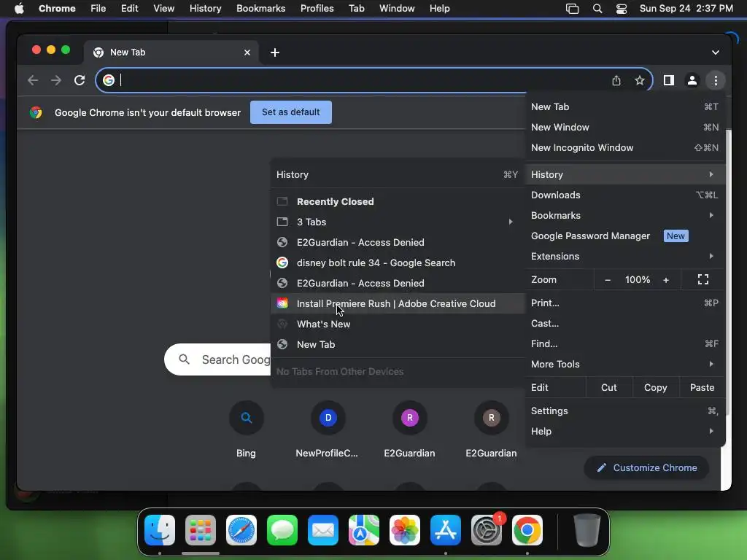
Task: Open Finder from the Dock
Action: [160, 530]
